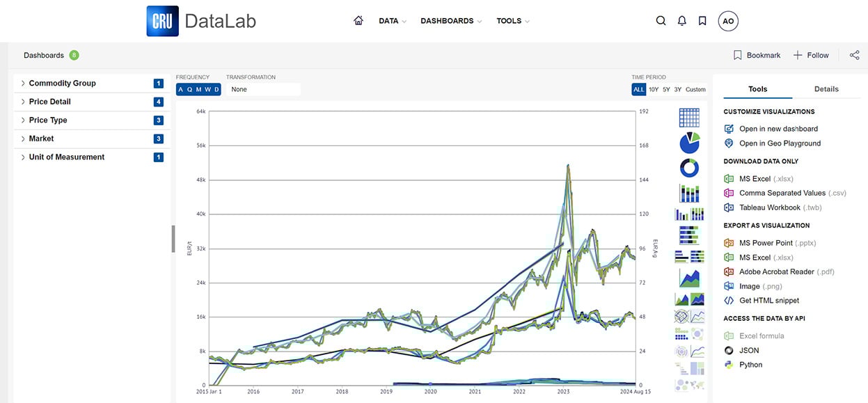
Task: Switch to the table view icon
Action: (x=689, y=118)
